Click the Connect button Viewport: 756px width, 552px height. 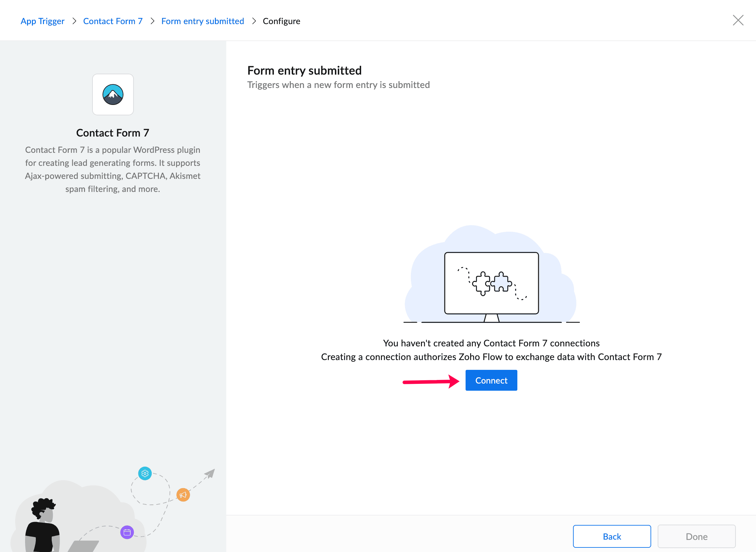click(x=491, y=380)
